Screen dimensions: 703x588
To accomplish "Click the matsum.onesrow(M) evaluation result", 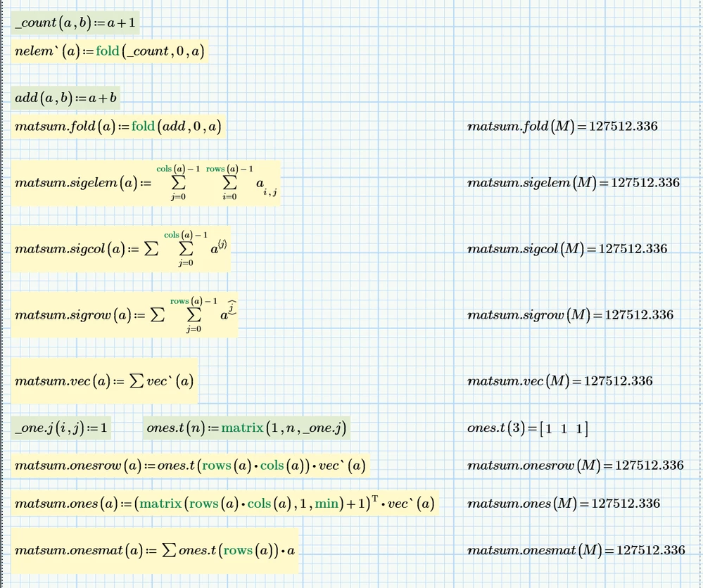I will tap(576, 465).
